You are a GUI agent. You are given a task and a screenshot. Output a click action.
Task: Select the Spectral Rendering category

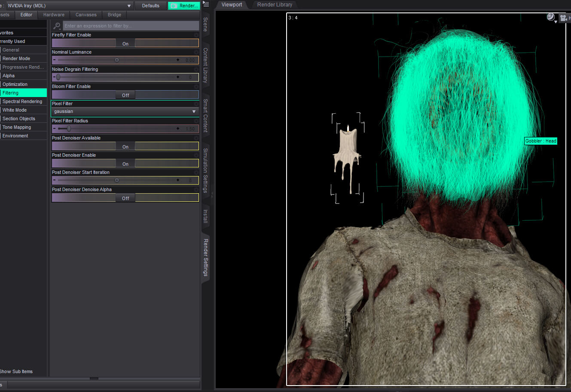[23, 101]
